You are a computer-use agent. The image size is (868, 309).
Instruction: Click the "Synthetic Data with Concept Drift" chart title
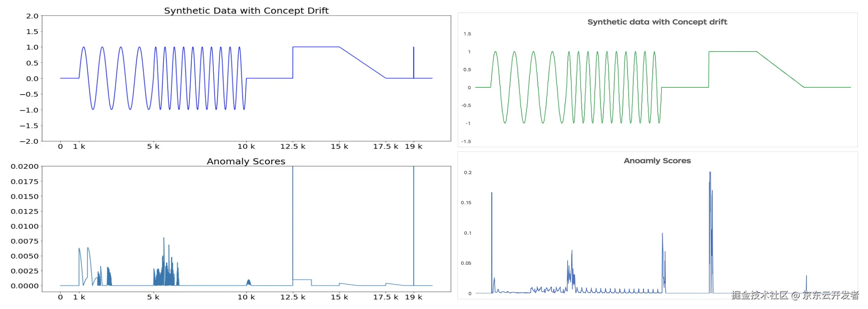(x=246, y=11)
